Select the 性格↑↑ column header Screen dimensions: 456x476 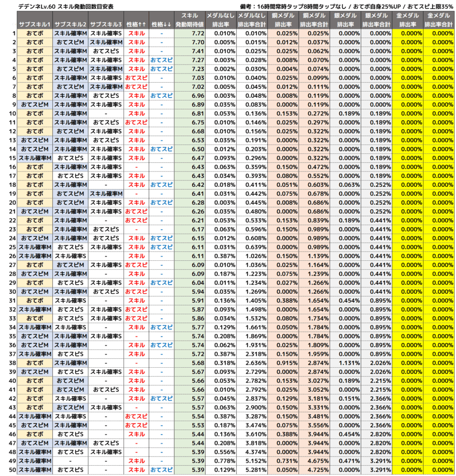point(136,24)
